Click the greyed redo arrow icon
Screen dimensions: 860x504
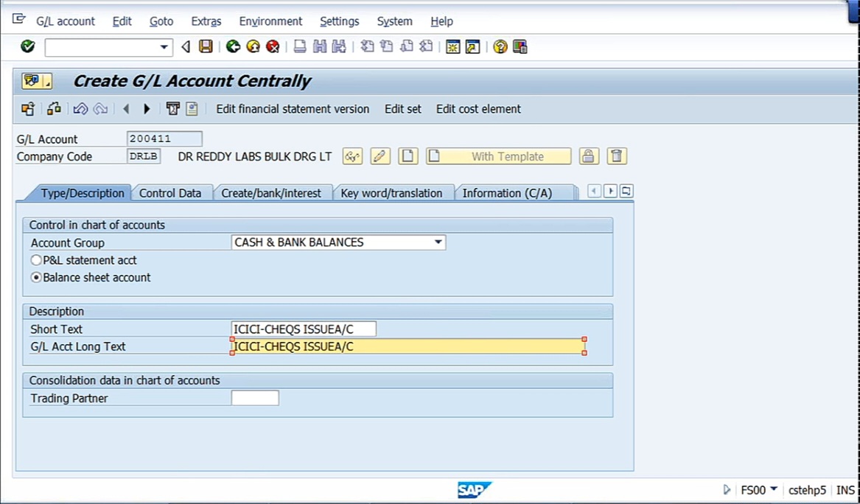[x=100, y=108]
